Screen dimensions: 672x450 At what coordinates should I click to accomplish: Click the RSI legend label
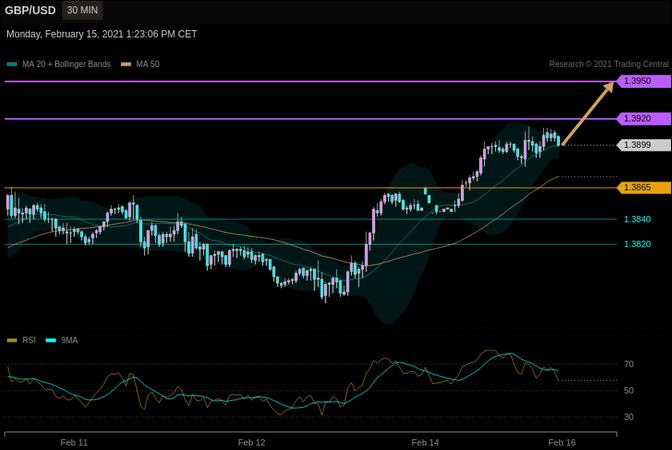pos(29,340)
